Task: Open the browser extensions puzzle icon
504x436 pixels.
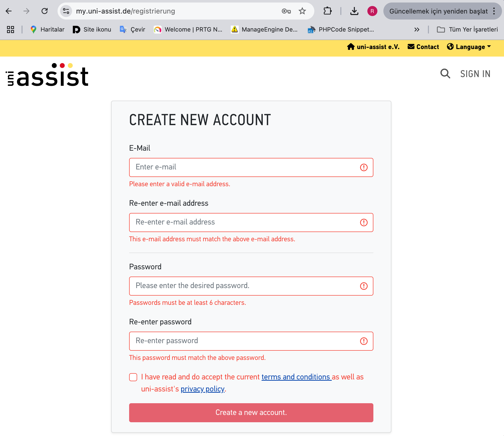Action: click(327, 11)
